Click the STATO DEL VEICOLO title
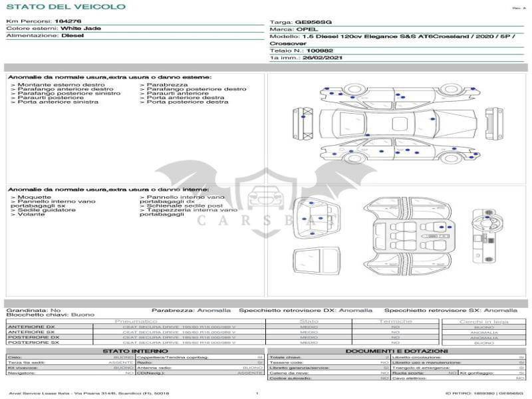The height and width of the screenshot is (399, 532). coord(65,7)
